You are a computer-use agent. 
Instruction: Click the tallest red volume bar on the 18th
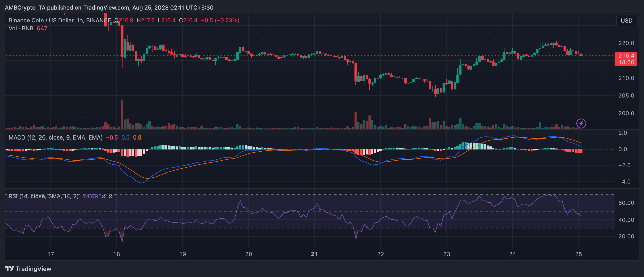click(122, 115)
